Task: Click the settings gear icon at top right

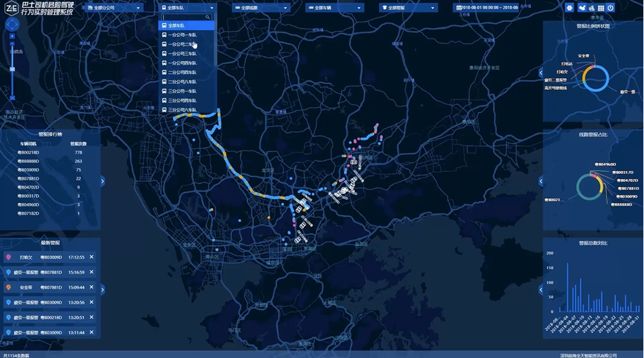Action: tap(569, 8)
